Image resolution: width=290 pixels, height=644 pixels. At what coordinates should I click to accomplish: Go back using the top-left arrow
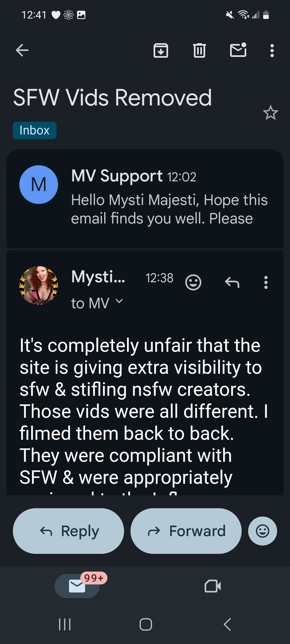22,50
